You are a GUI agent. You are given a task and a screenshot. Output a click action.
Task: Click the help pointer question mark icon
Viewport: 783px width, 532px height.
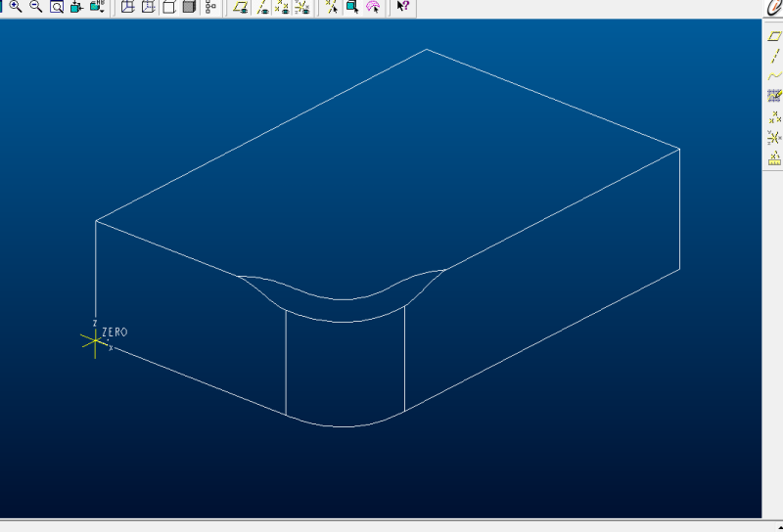(x=402, y=7)
